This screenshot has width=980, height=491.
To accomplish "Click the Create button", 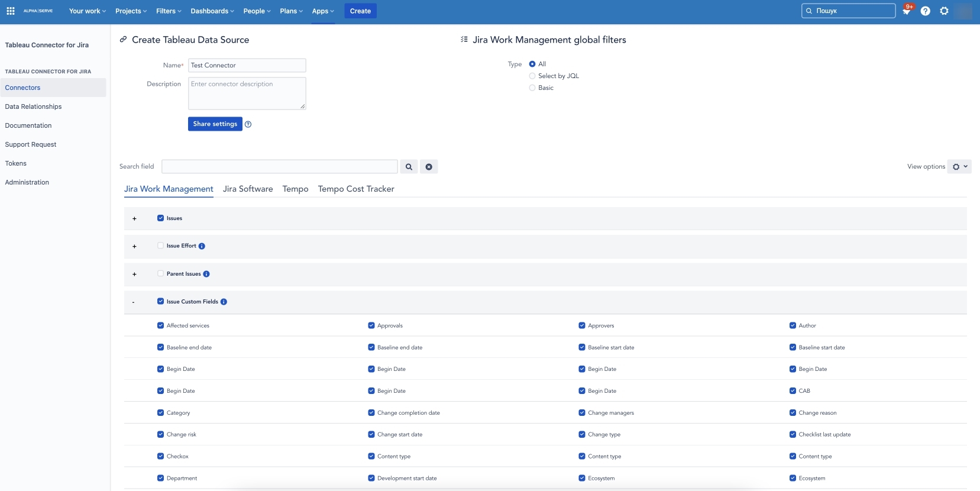I will (360, 11).
